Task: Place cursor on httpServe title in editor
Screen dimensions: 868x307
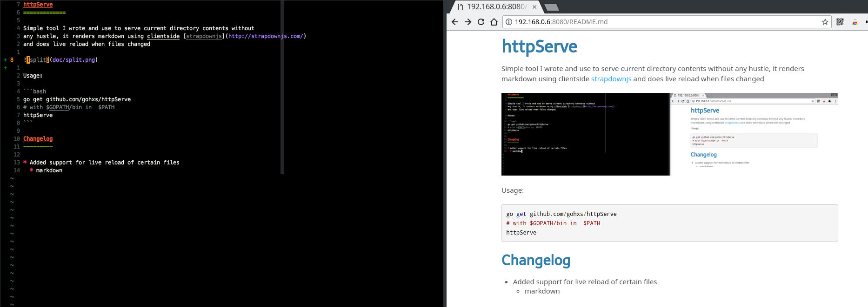Action: coord(38,5)
